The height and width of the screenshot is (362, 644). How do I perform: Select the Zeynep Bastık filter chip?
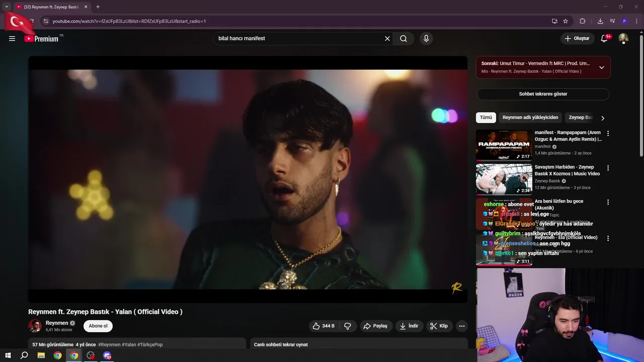point(580,118)
